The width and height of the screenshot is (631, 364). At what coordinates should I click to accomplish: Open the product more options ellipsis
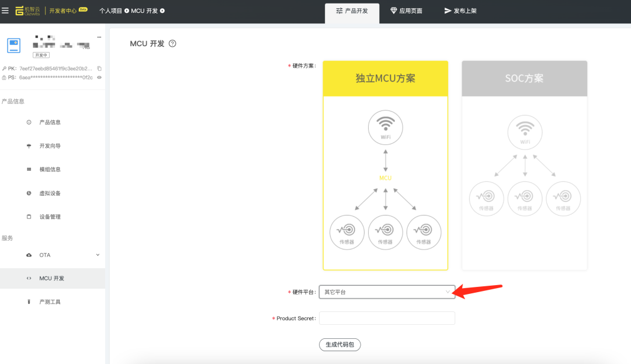click(x=99, y=37)
